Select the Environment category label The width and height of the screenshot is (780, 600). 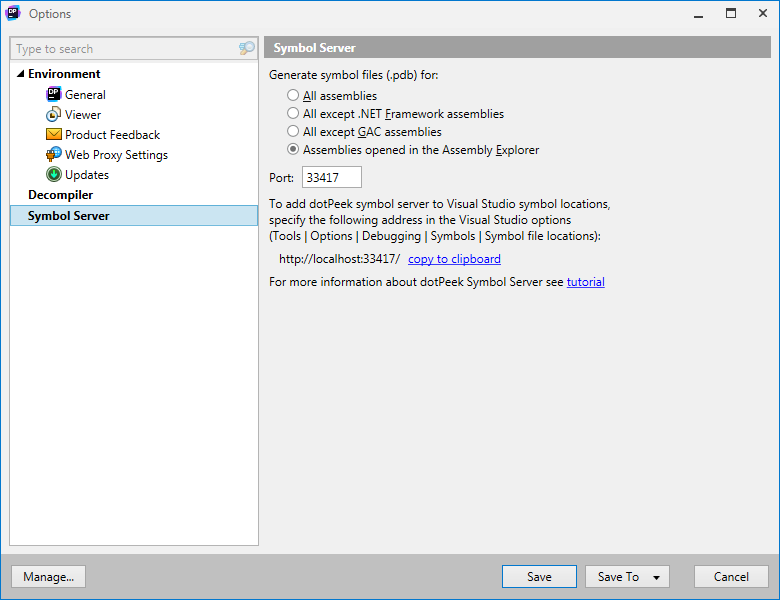pyautogui.click(x=64, y=74)
